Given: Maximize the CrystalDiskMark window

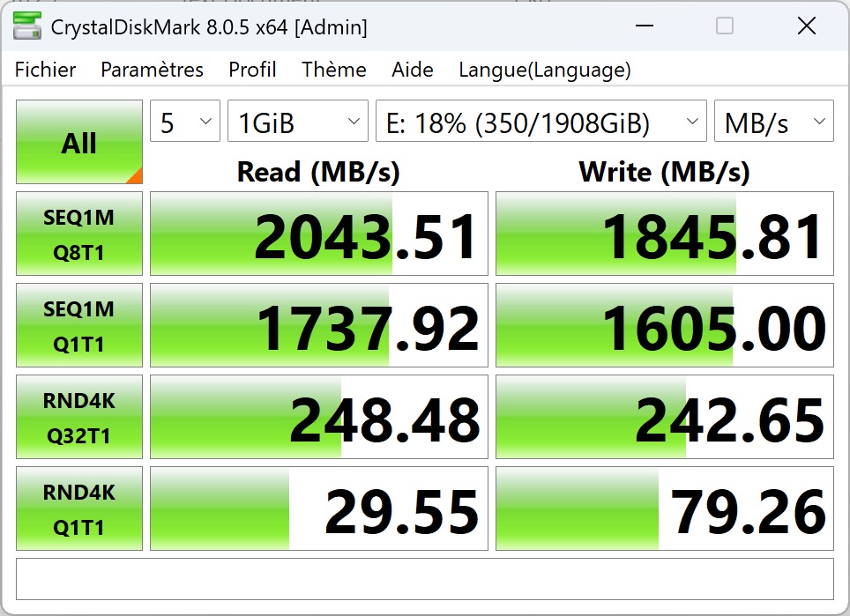Looking at the screenshot, I should (x=725, y=26).
